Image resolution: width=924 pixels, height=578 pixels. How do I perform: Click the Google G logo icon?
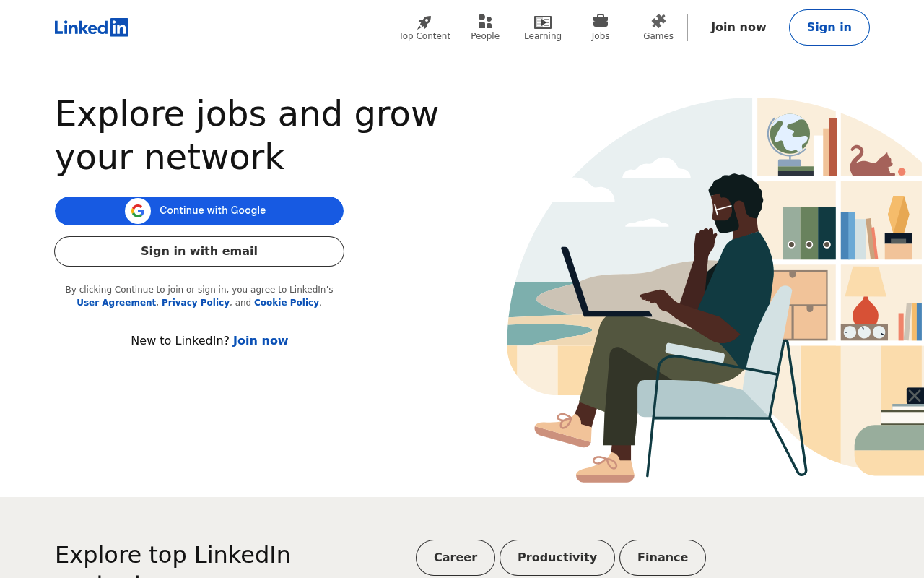pyautogui.click(x=138, y=211)
